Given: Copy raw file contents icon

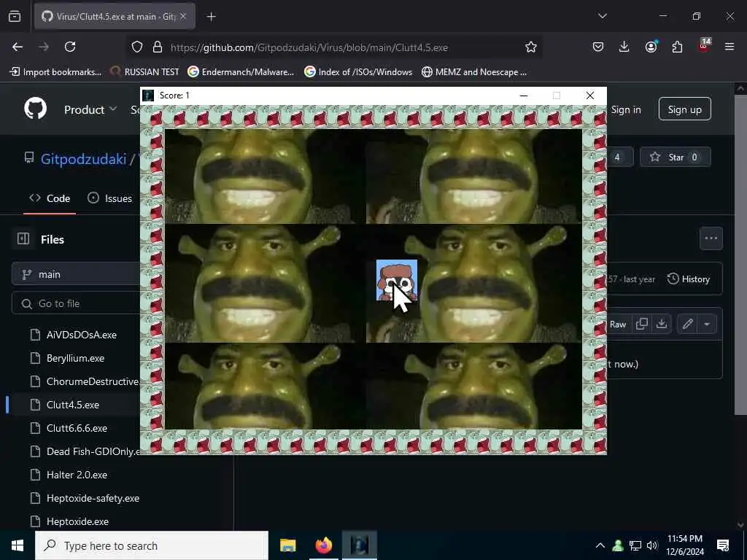Looking at the screenshot, I should [x=642, y=324].
